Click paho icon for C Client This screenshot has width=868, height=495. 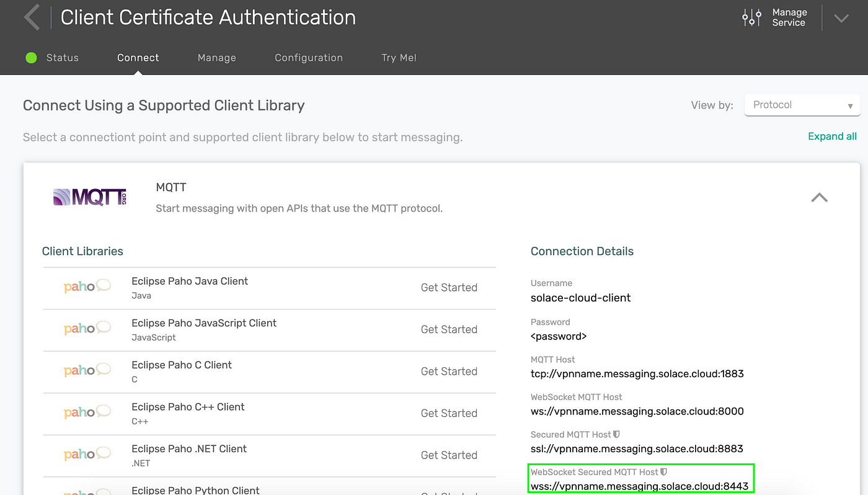pos(87,370)
